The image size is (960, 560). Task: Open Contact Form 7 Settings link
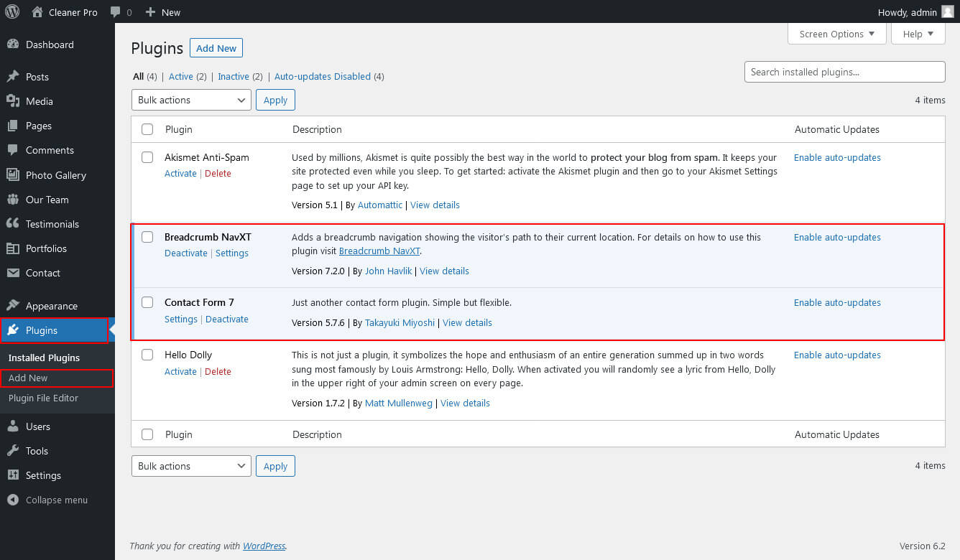point(181,319)
